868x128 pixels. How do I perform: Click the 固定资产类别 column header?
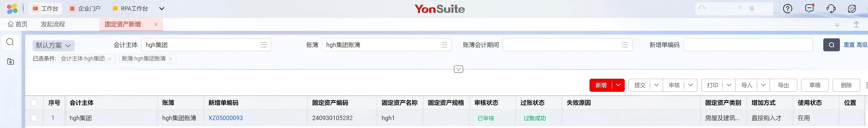pos(723,103)
